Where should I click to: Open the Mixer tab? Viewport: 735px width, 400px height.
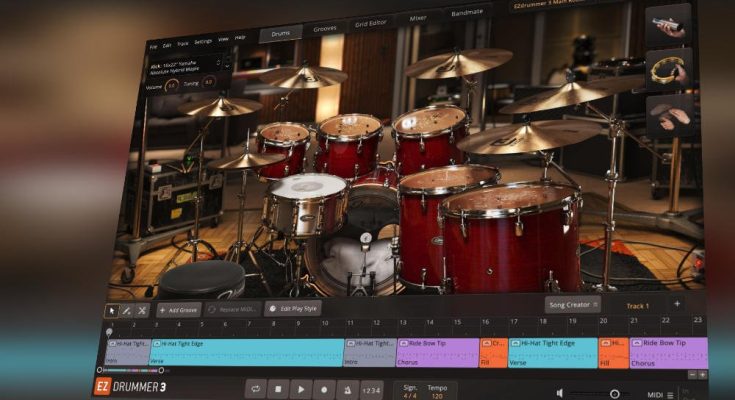[416, 16]
